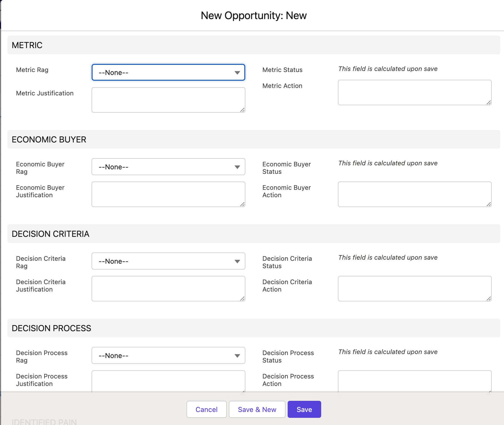This screenshot has width=504, height=425.
Task: Cancel the new opportunity form
Action: 206,409
